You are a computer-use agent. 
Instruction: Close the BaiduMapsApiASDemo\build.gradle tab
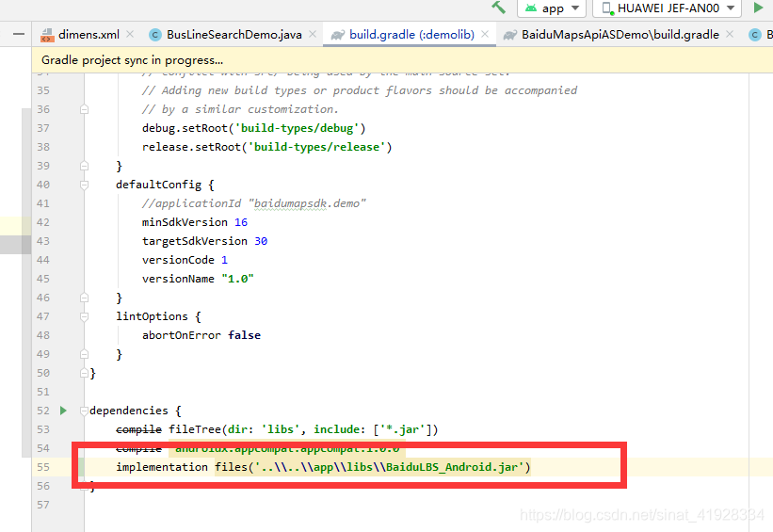coord(730,34)
